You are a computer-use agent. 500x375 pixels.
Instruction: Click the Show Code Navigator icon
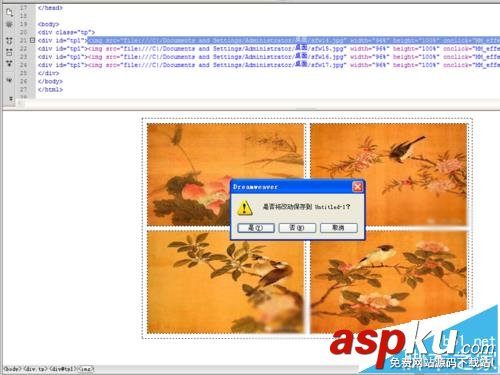pos(9,24)
